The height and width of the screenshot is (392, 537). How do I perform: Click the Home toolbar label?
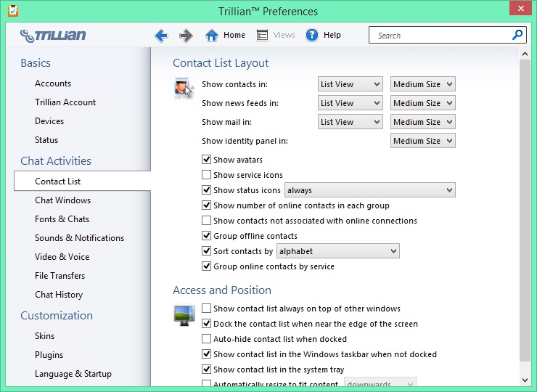[x=234, y=35]
